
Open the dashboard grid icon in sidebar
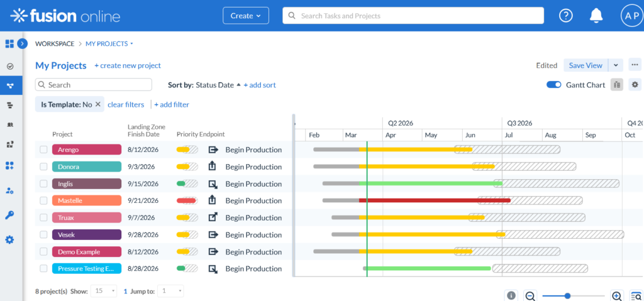click(9, 44)
